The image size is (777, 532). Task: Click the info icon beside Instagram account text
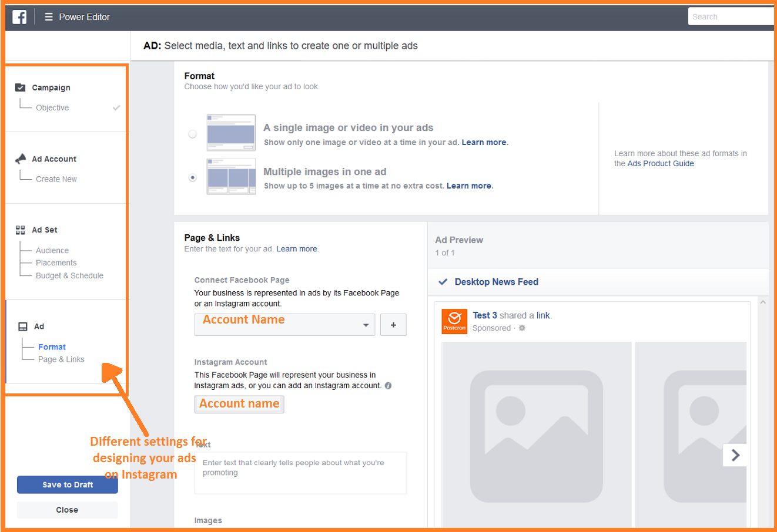pyautogui.click(x=388, y=386)
